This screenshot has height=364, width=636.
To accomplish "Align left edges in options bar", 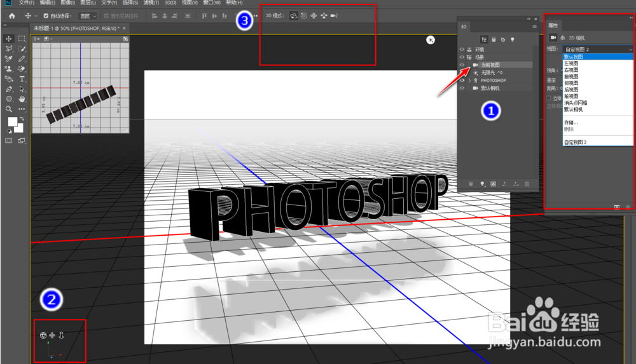I will point(154,16).
